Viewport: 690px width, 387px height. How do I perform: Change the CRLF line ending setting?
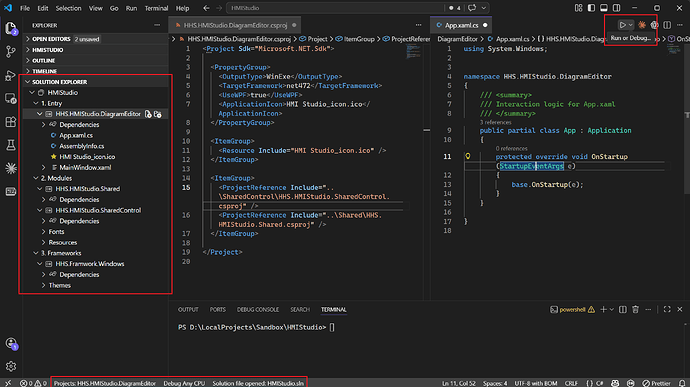tap(571, 383)
